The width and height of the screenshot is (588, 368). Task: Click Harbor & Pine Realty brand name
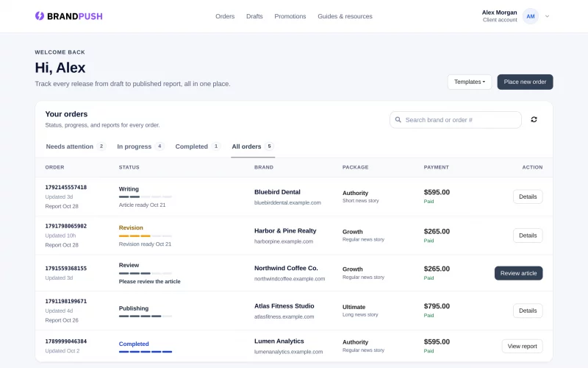point(285,231)
